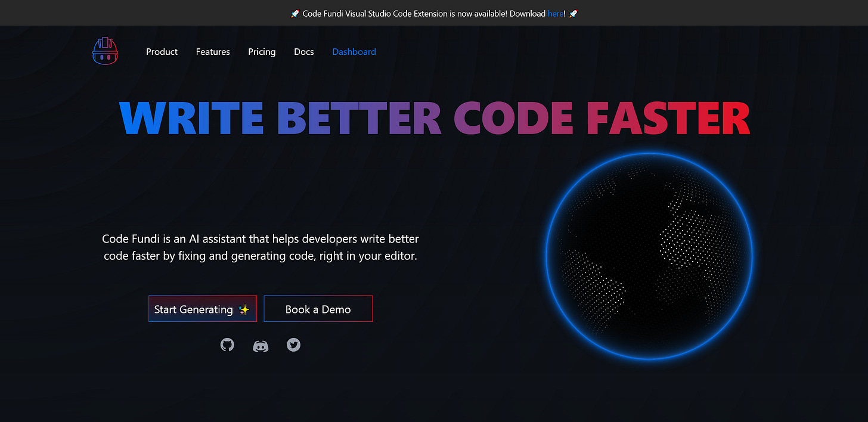Go to the Dashboard

354,52
